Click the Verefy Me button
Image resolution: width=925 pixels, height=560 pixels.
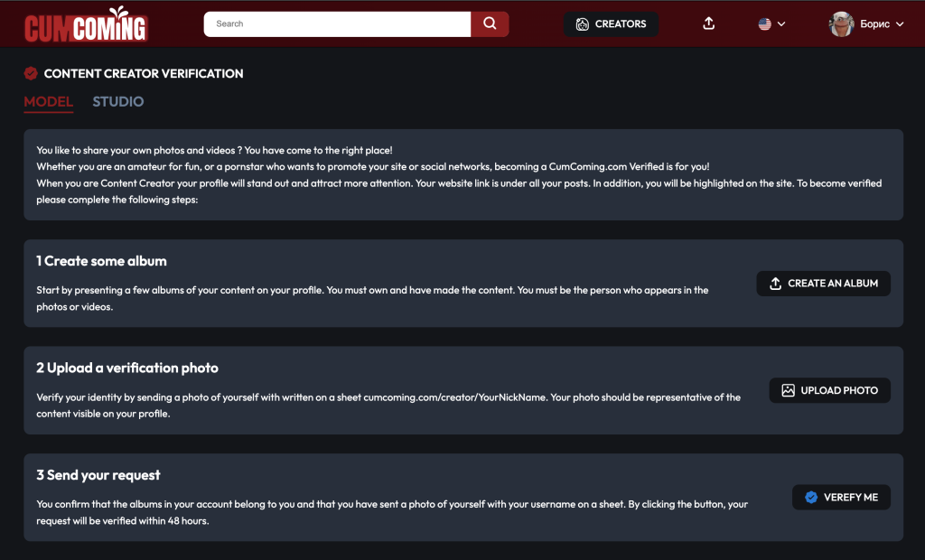pyautogui.click(x=841, y=497)
